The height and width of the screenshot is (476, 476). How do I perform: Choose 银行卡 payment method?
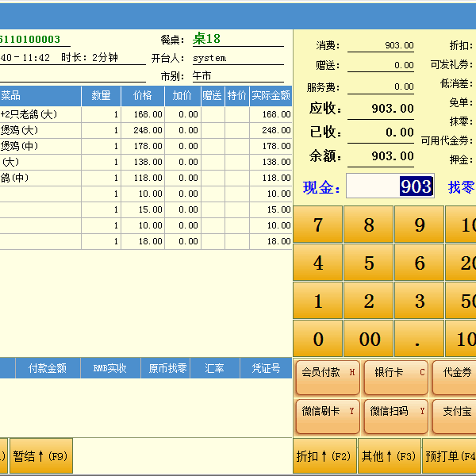coord(396,378)
